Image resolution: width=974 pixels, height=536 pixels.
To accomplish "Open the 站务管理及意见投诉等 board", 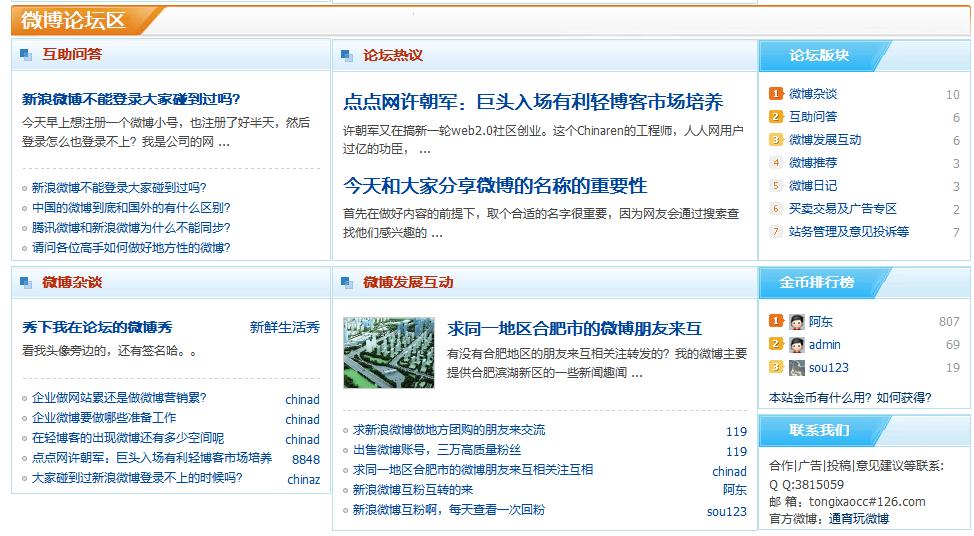I will pos(849,232).
